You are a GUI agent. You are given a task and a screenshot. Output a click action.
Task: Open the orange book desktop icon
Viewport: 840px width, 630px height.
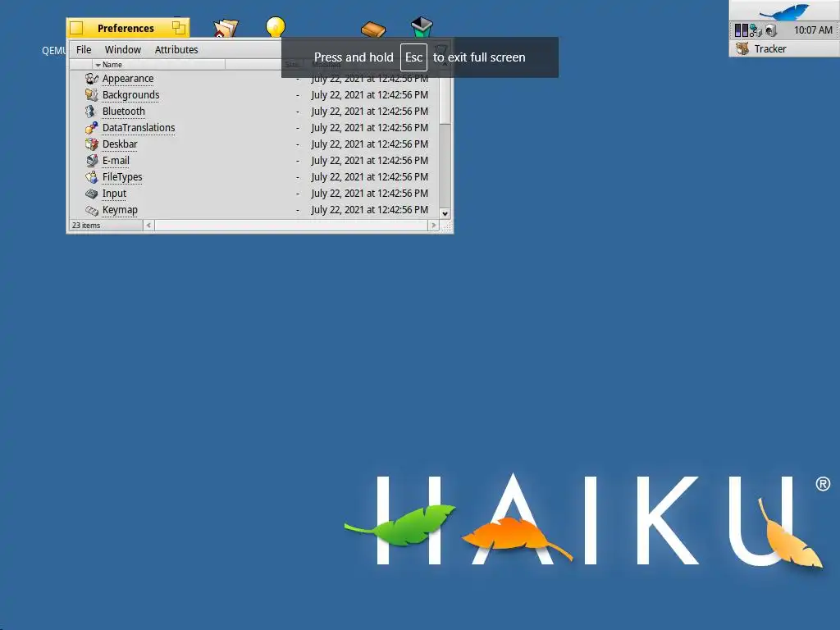coord(373,29)
